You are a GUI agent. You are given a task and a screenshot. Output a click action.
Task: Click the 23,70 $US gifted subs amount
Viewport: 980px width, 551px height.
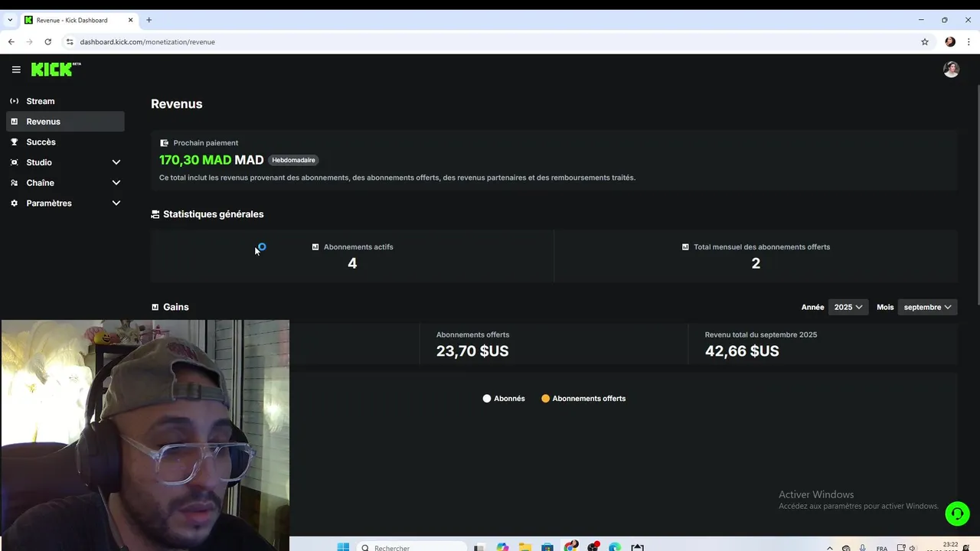[472, 351]
